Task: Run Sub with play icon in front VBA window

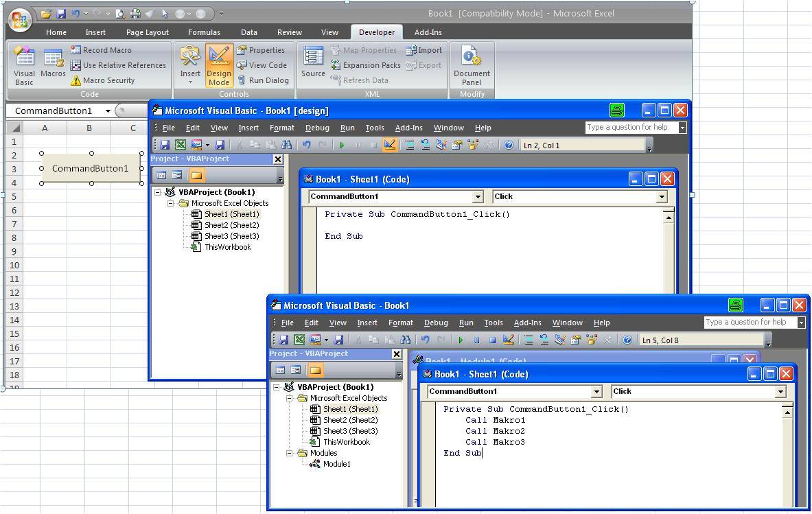Action: pyautogui.click(x=461, y=340)
